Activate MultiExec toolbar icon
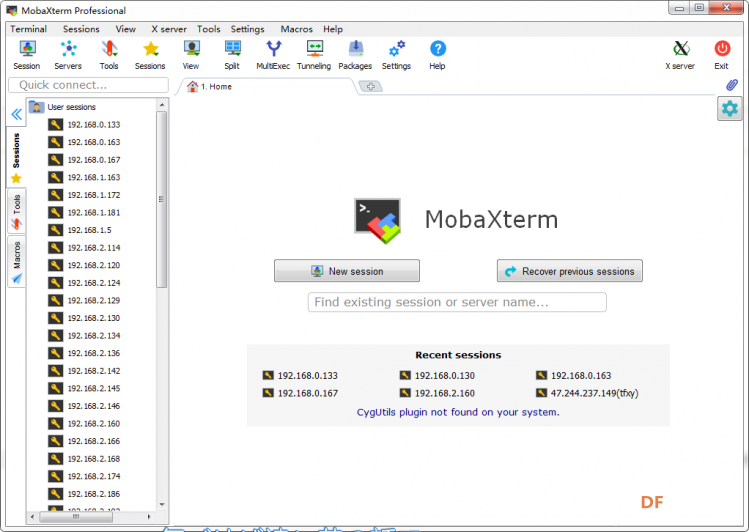The image size is (749, 532). coord(273,55)
